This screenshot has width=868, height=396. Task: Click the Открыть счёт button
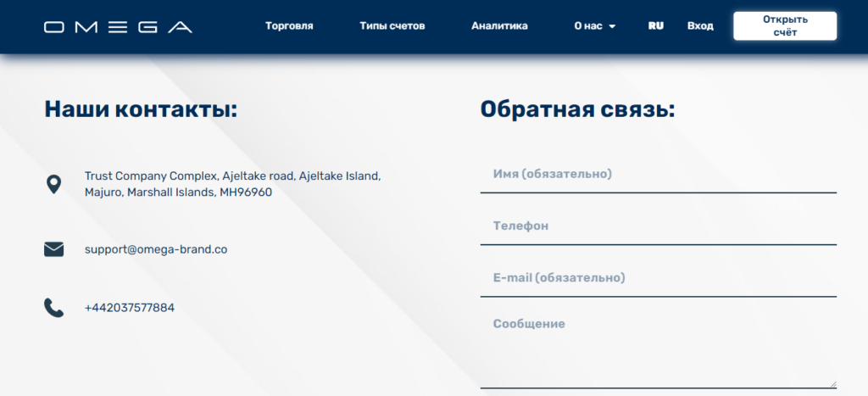785,26
